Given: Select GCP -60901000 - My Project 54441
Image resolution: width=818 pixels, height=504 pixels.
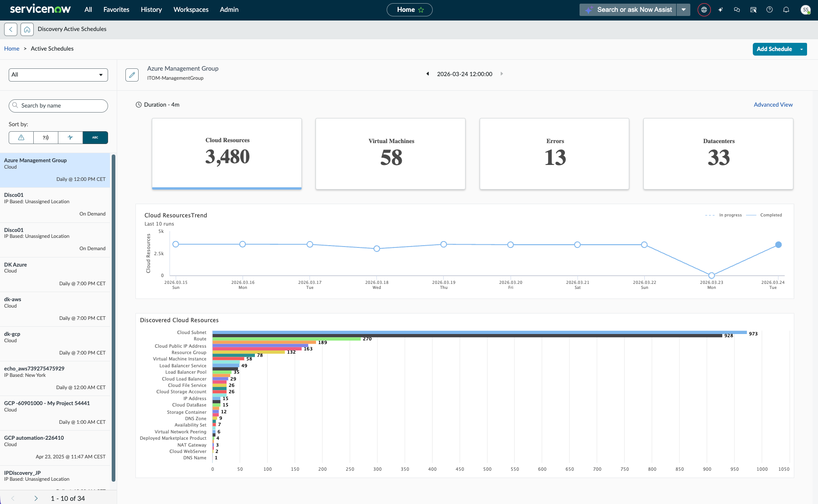Looking at the screenshot, I should pyautogui.click(x=55, y=413).
